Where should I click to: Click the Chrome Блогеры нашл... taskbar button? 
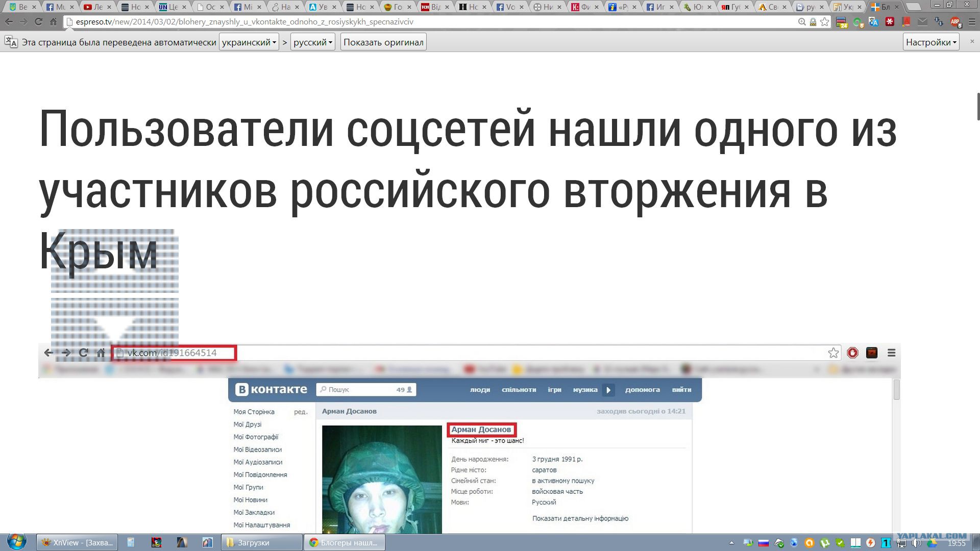tap(345, 542)
